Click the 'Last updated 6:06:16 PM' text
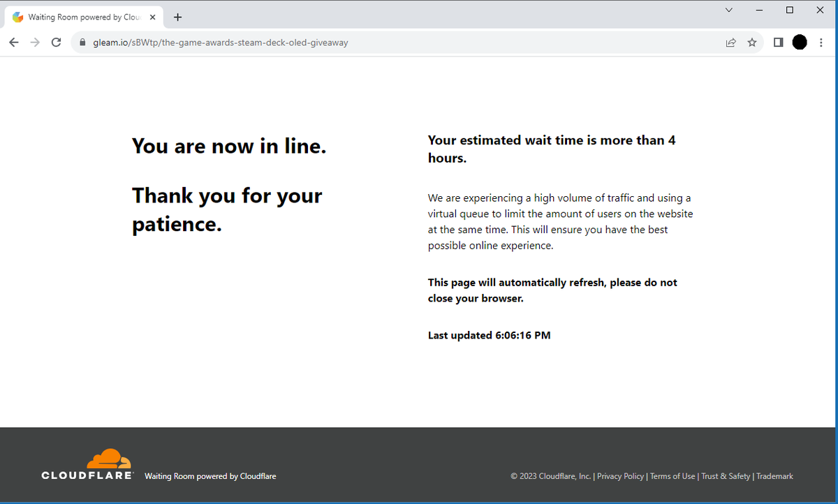The height and width of the screenshot is (504, 838). click(489, 335)
